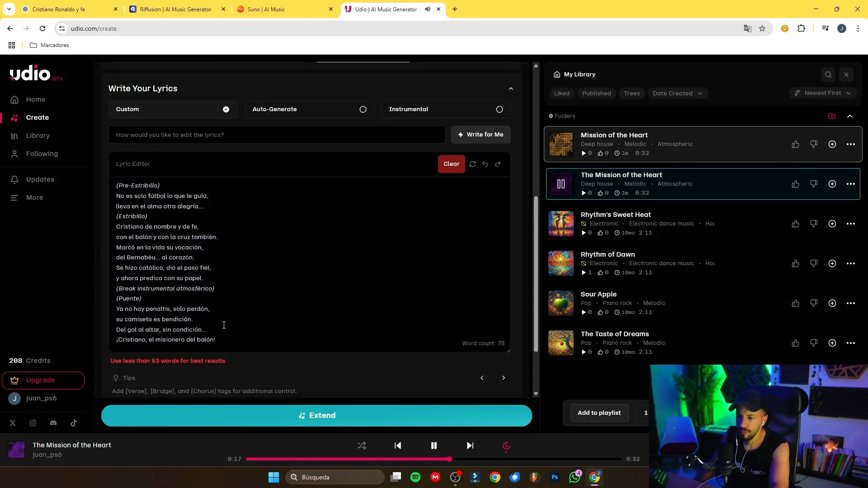The image size is (868, 488).
Task: Open Library in the left sidebar
Action: coord(38,136)
